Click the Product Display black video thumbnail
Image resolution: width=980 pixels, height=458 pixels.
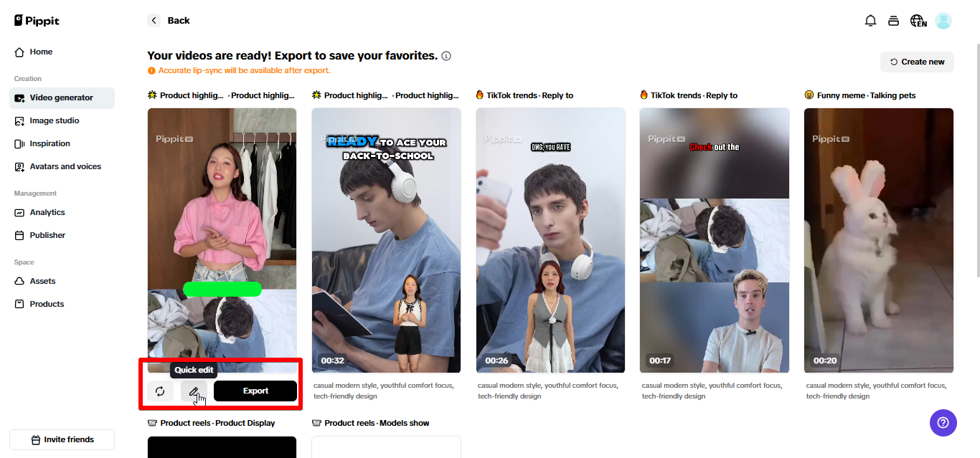click(x=222, y=447)
